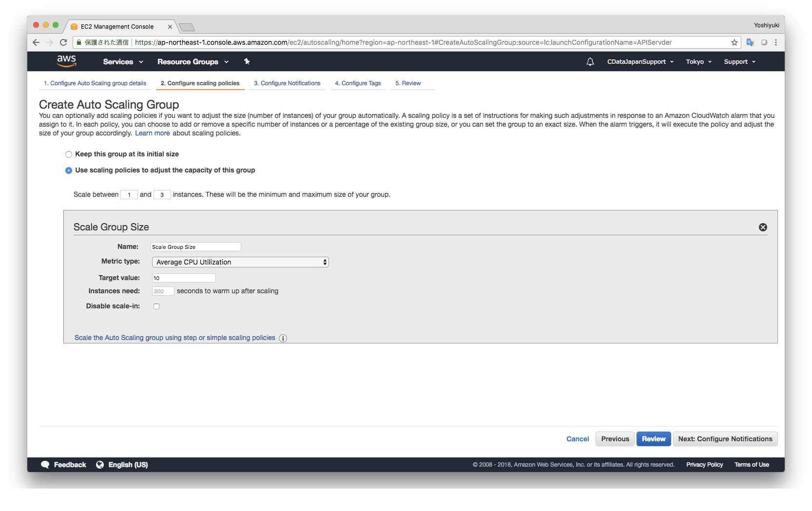Viewport: 812px width, 511px height.
Task: Switch to Configure Tags step tab
Action: [358, 83]
